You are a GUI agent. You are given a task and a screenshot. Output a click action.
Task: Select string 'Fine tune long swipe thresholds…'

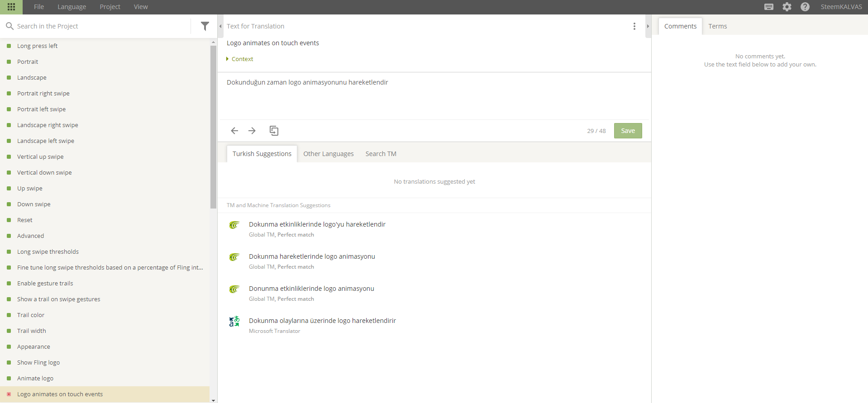tap(105, 267)
